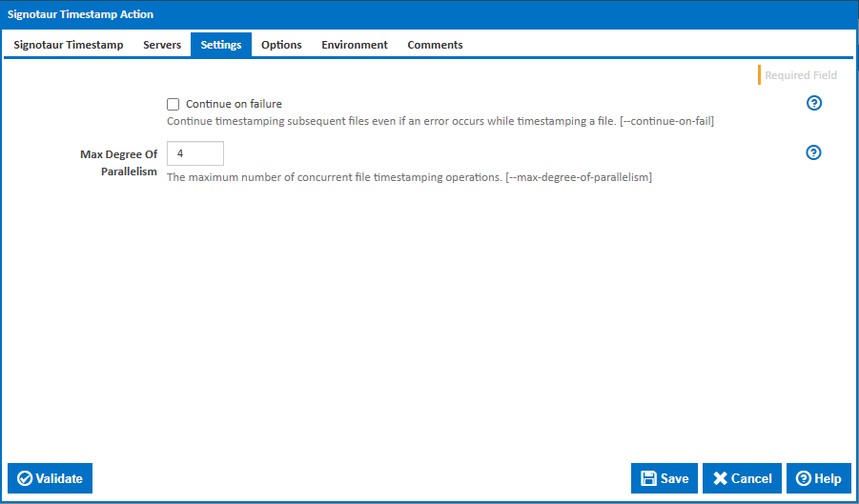859x504 pixels.
Task: Click the --continue-on-fail description text
Action: click(440, 121)
